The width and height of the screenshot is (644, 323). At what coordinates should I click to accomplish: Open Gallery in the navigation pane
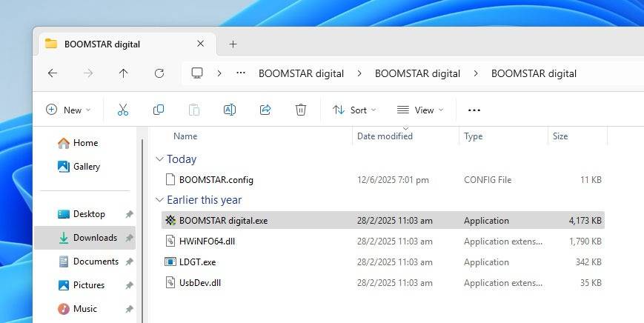click(x=86, y=167)
